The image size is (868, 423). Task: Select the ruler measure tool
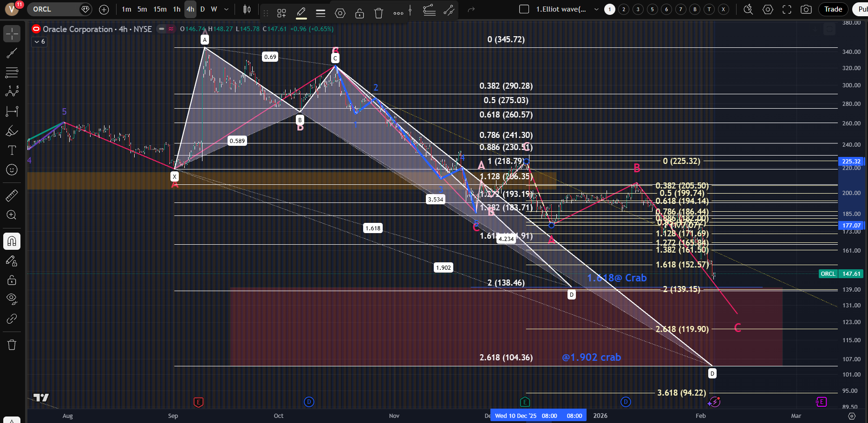pyautogui.click(x=12, y=195)
